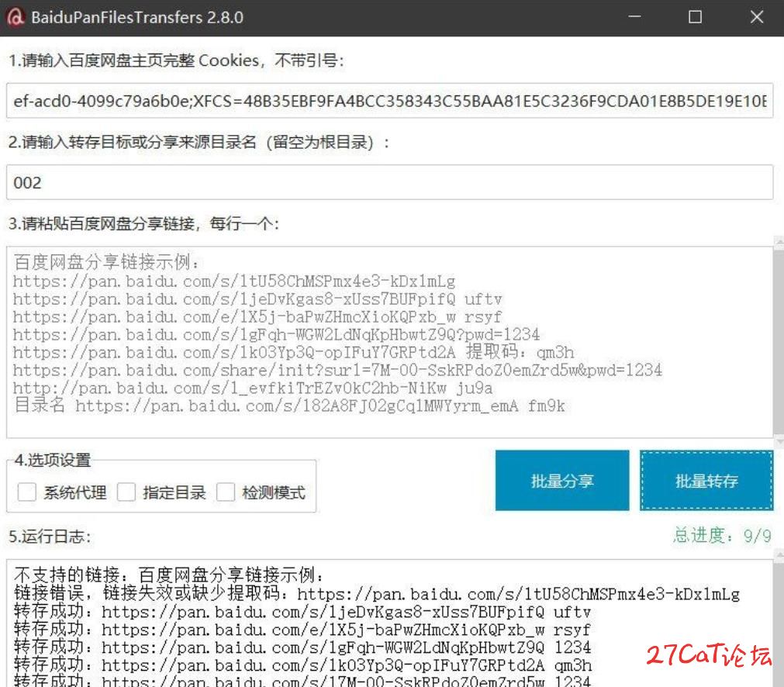
Task: Start transfer with the 批量转存 button
Action: (x=706, y=481)
